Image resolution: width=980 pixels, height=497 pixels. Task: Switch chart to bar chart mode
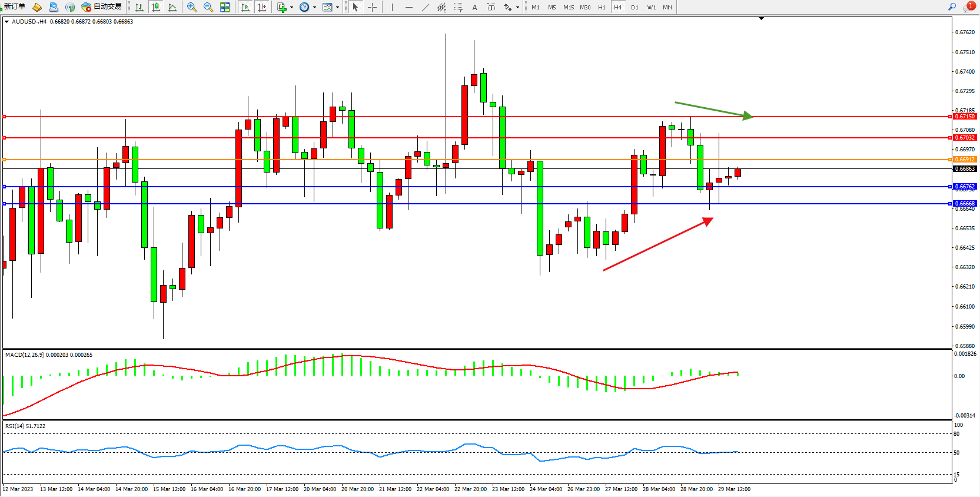tap(139, 7)
